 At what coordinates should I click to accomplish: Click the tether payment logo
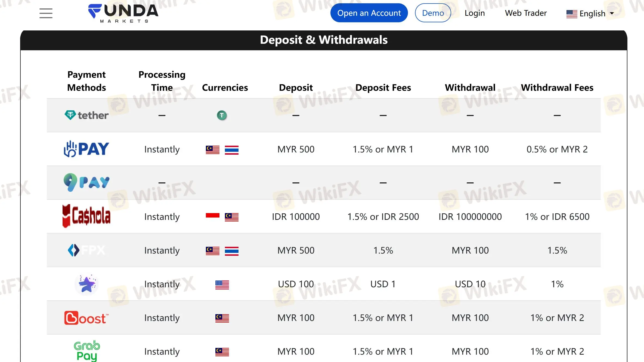pyautogui.click(x=86, y=115)
